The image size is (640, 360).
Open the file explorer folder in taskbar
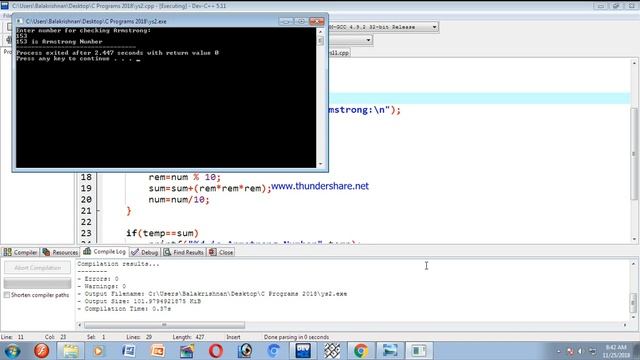coord(71,351)
